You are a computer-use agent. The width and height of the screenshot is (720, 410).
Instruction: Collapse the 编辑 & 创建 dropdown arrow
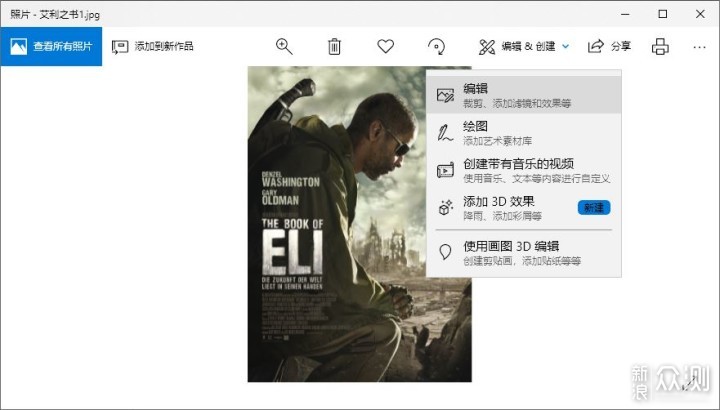pyautogui.click(x=566, y=46)
